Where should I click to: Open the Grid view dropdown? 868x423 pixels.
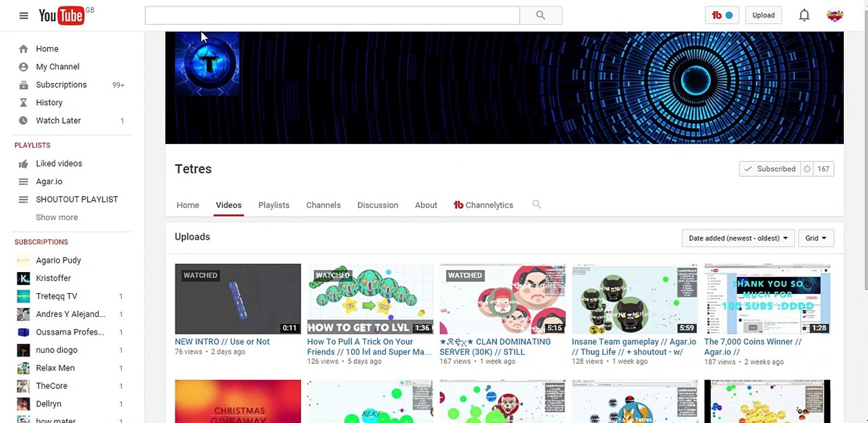click(x=816, y=238)
